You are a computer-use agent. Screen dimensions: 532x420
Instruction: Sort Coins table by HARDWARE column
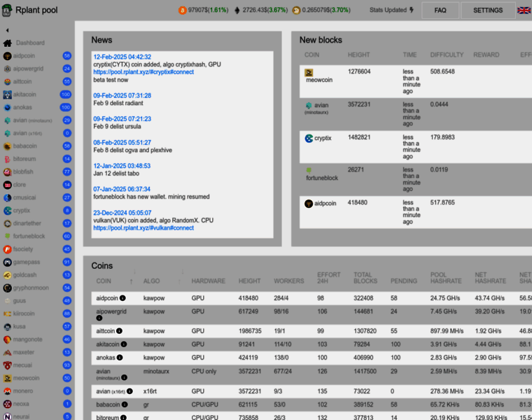[x=209, y=281]
